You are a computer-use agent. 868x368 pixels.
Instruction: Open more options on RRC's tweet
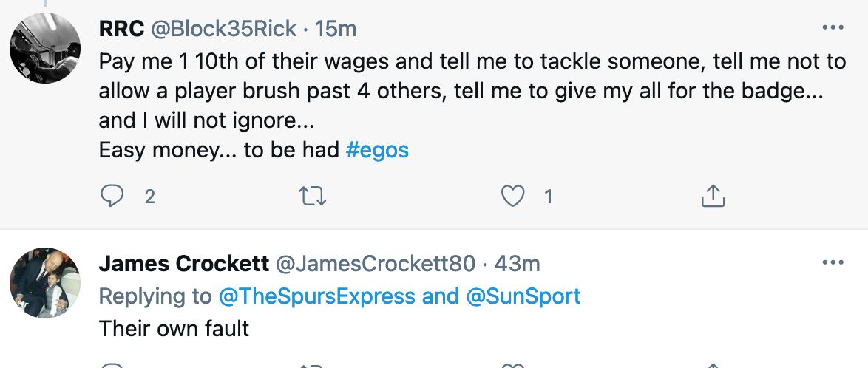click(833, 29)
